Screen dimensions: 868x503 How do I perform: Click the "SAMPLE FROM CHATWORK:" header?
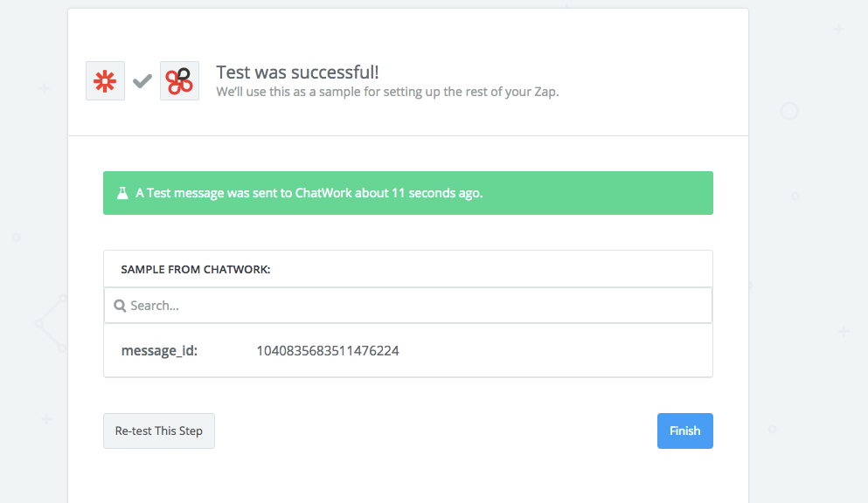click(195, 269)
